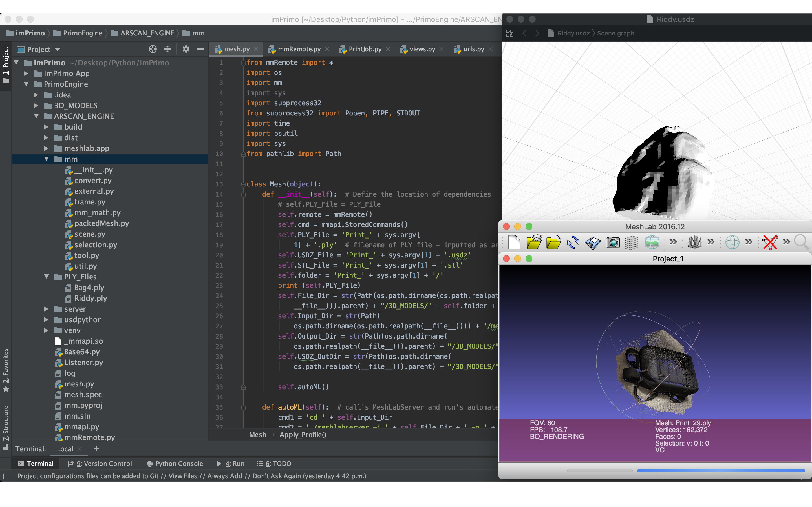Click the blue progress bar in MeshLab
The image size is (812, 507).
click(x=721, y=471)
